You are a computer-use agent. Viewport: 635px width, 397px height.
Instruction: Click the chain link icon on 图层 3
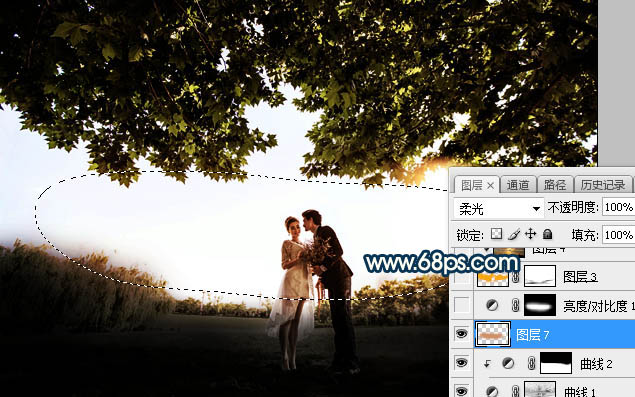(x=516, y=277)
